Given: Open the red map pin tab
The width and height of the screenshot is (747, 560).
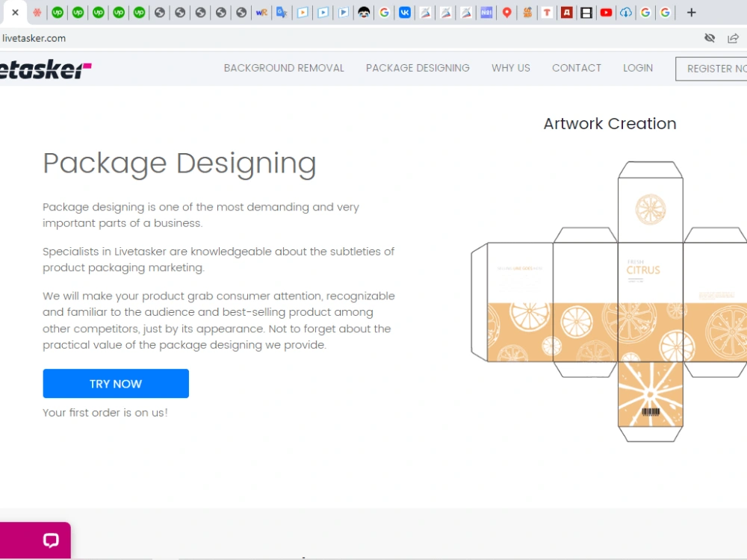Looking at the screenshot, I should coord(507,13).
